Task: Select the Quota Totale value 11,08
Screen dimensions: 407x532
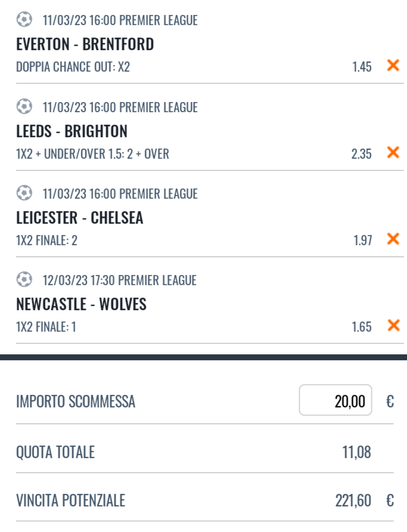Action: point(356,452)
